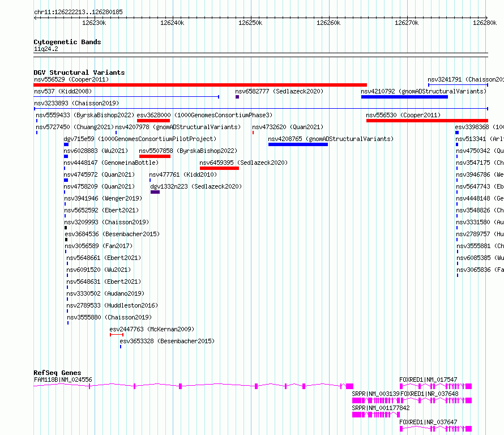Select the dgv1332n223 (Sedlazeck2020) purple bar
The height and width of the screenshot is (435, 504).
155,192
